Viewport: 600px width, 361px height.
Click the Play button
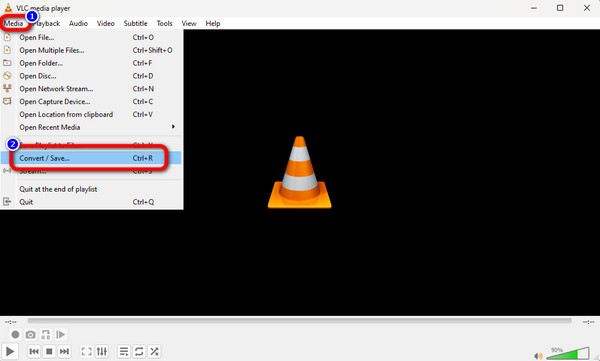10,351
